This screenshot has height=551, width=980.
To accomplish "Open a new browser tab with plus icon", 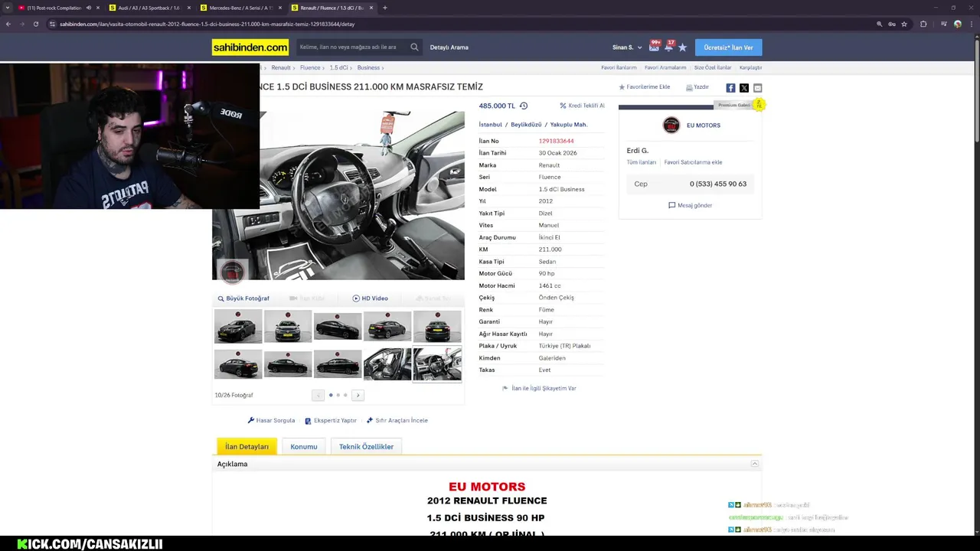I will [x=384, y=8].
